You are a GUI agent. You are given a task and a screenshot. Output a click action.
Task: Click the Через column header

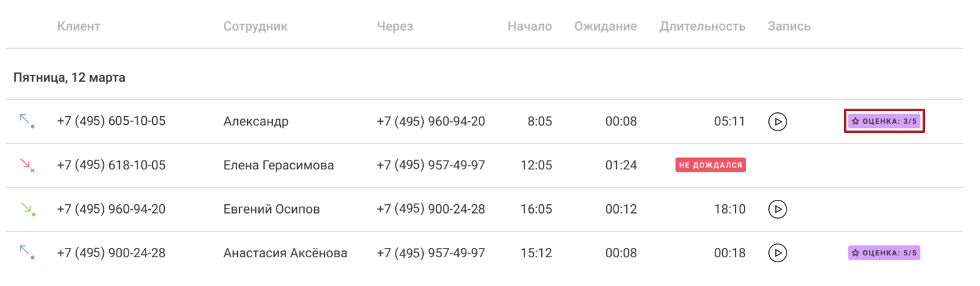[x=395, y=26]
